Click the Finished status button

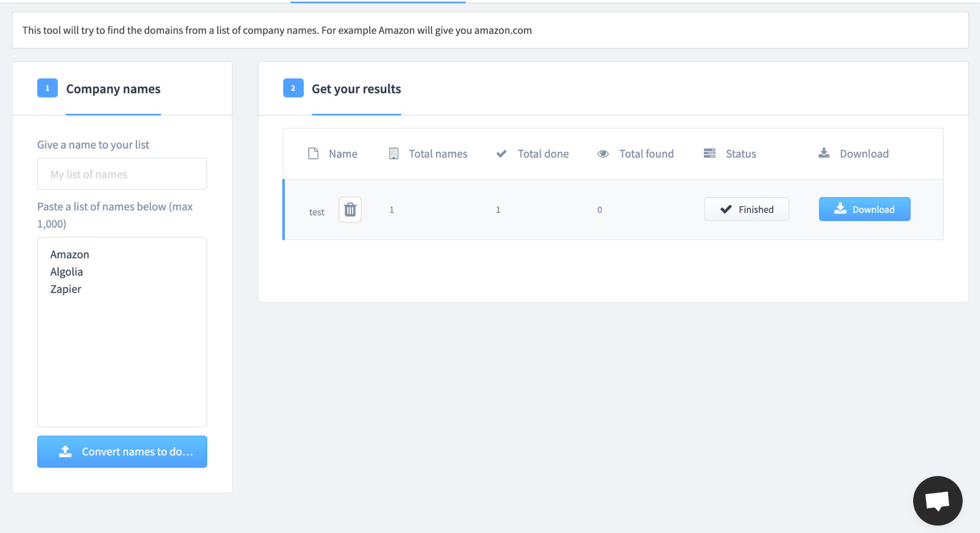[x=746, y=209]
